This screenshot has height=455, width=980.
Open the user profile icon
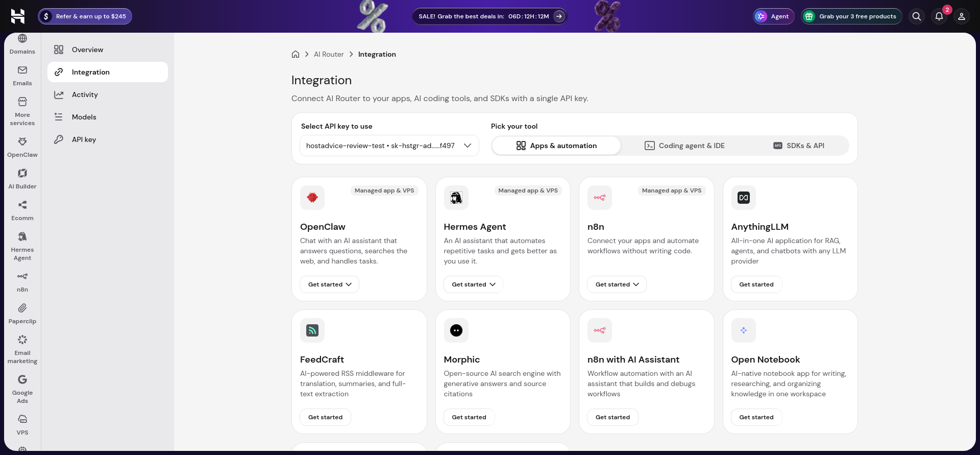coord(962,16)
